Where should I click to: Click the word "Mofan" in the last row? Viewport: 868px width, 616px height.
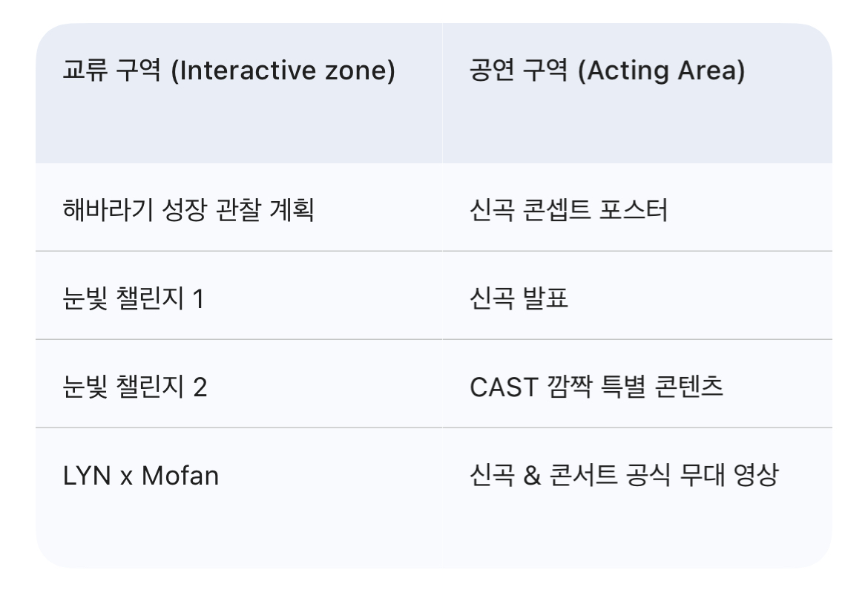pyautogui.click(x=180, y=475)
